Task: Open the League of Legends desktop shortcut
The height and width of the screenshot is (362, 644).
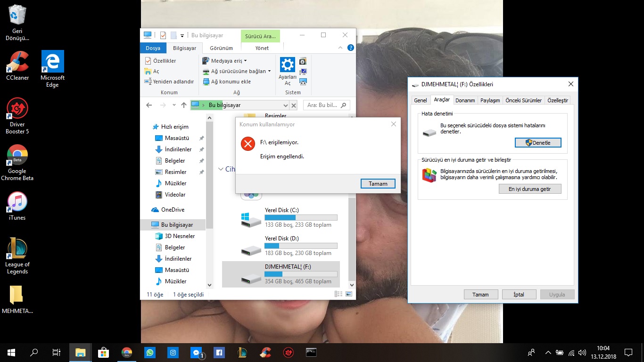Action: (17, 255)
